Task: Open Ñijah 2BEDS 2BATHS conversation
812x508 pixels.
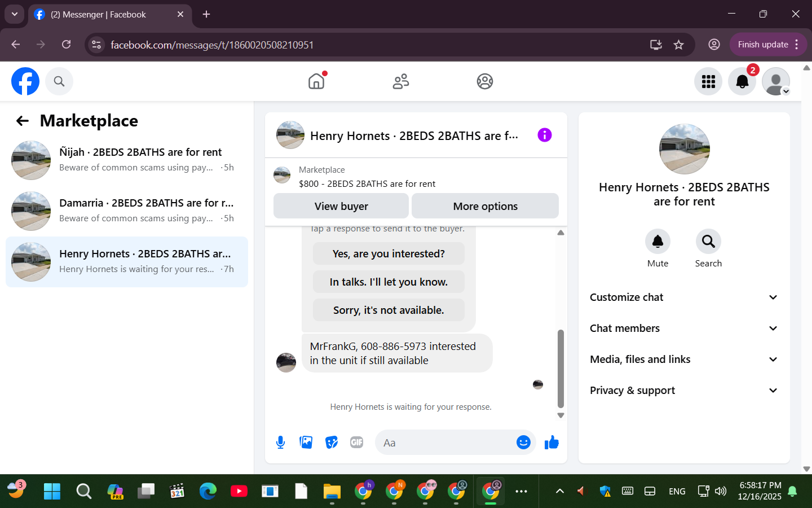Action: (127, 160)
